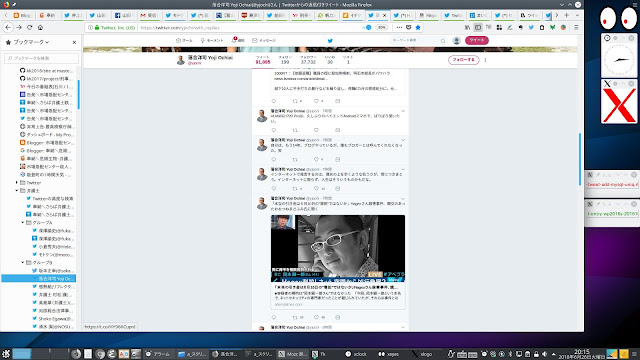Open the Firefox home page icon

click(40, 27)
